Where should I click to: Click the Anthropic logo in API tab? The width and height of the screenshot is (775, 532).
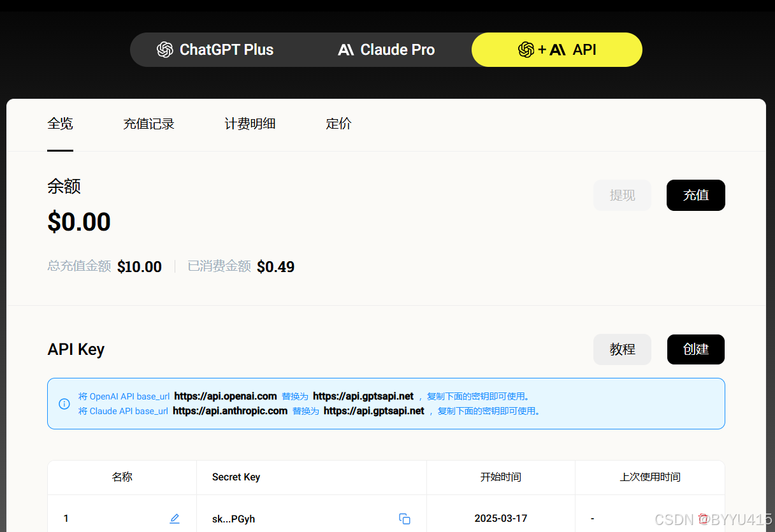click(x=558, y=50)
